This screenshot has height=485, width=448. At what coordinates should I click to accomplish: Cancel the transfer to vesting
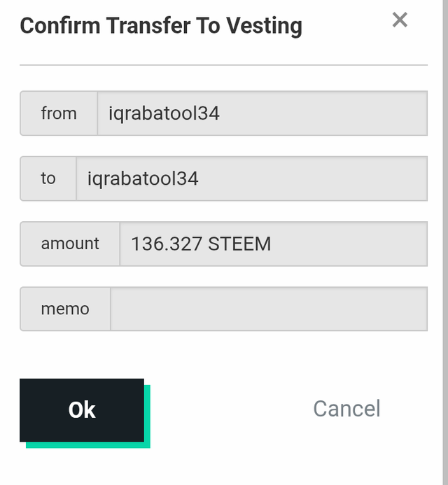pos(346,409)
